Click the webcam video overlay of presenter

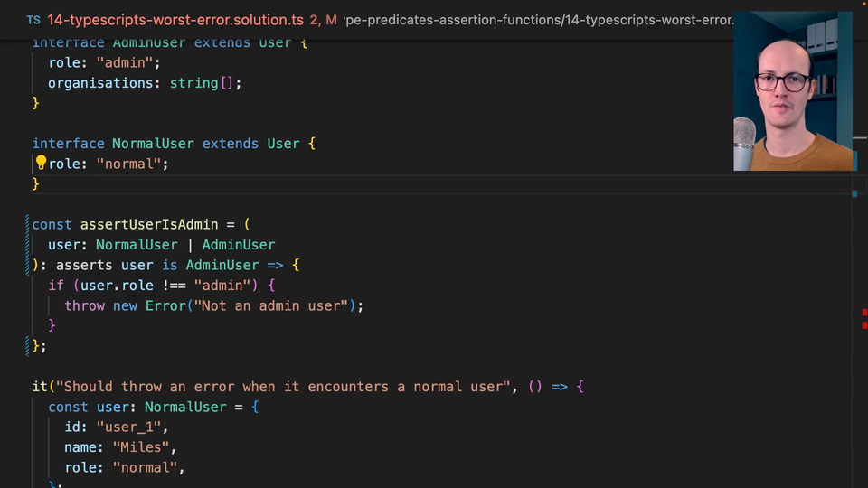[793, 90]
